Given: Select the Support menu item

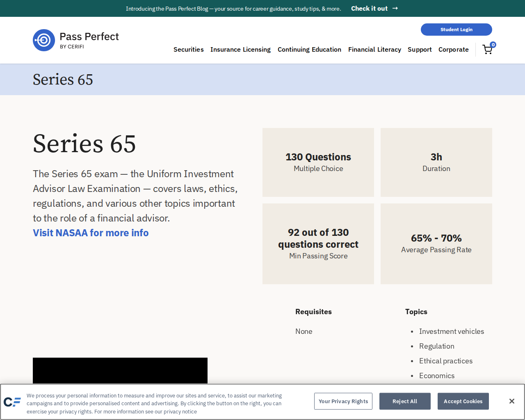Looking at the screenshot, I should click(419, 49).
